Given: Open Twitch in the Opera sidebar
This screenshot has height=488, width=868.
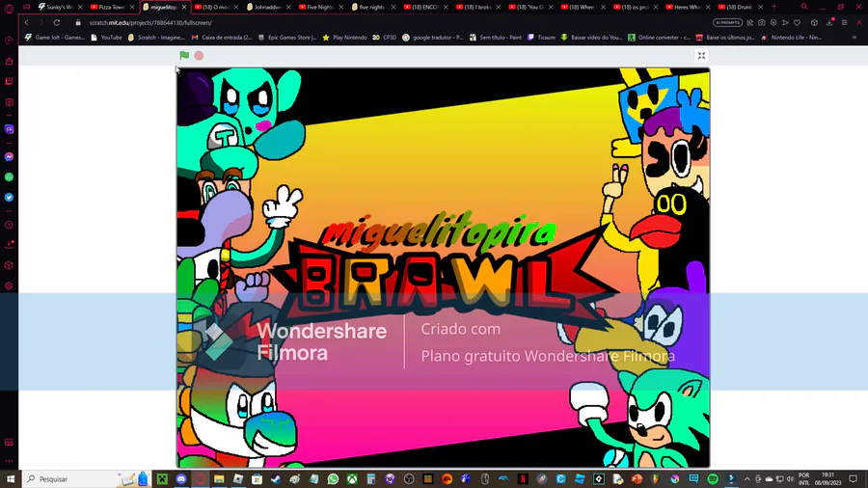Looking at the screenshot, I should click(x=9, y=81).
